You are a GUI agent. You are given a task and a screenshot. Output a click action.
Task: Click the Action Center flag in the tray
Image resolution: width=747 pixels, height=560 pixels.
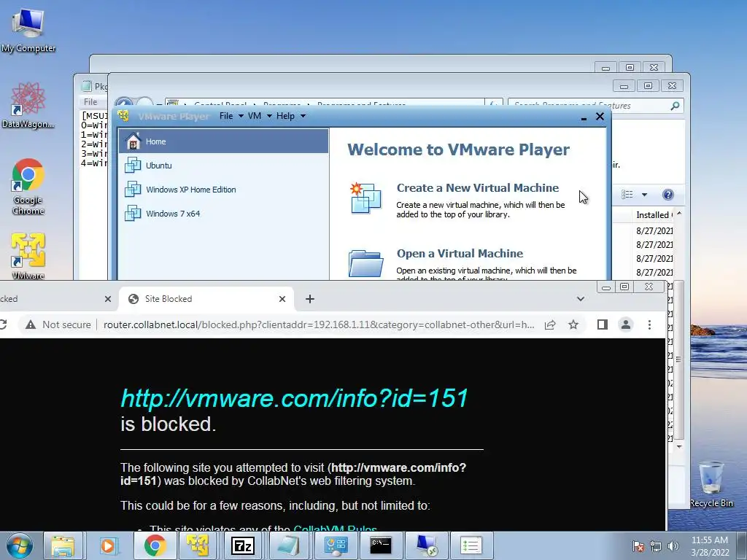[x=638, y=546]
